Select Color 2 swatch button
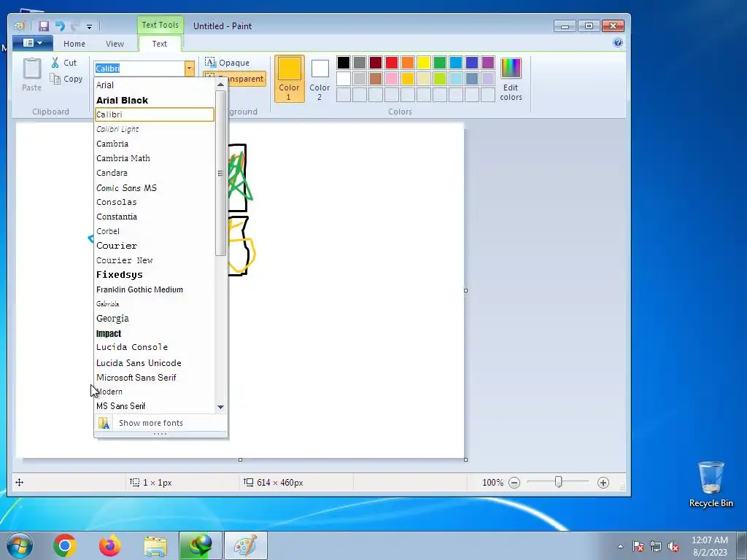This screenshot has width=747, height=560. pyautogui.click(x=320, y=79)
